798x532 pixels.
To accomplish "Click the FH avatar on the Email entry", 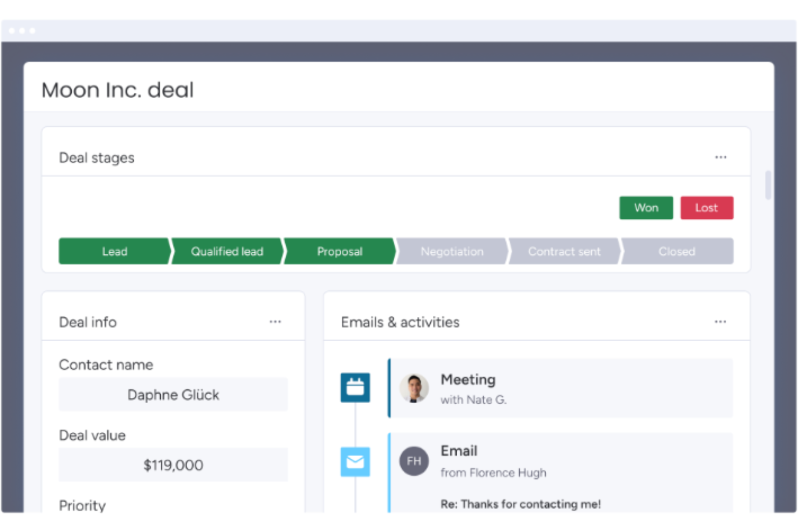I will (x=414, y=461).
